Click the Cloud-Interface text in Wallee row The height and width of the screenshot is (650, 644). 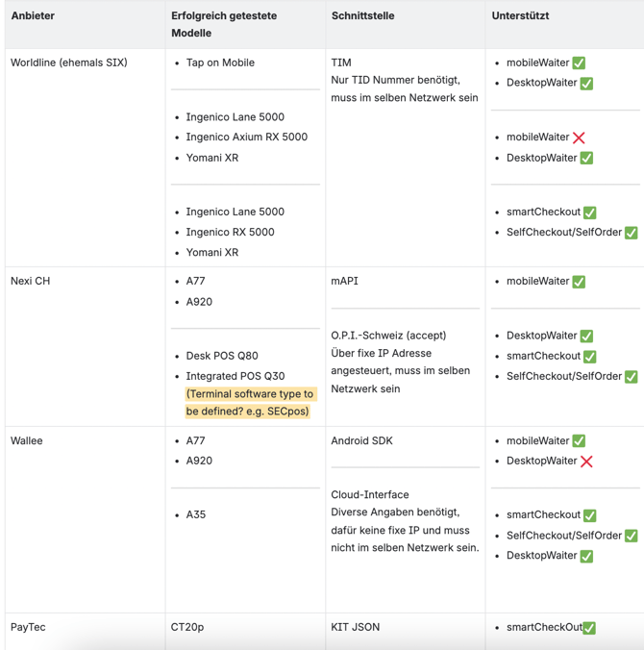coord(370,494)
